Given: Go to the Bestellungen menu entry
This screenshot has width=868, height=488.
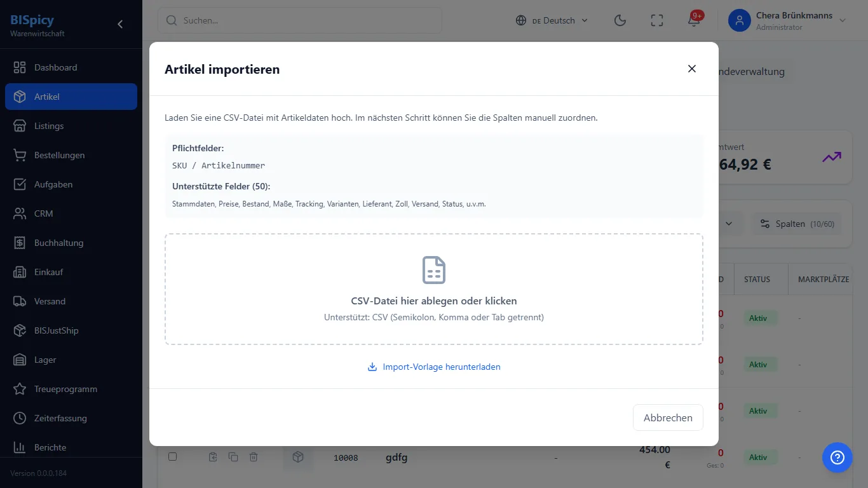Looking at the screenshot, I should click(71, 155).
